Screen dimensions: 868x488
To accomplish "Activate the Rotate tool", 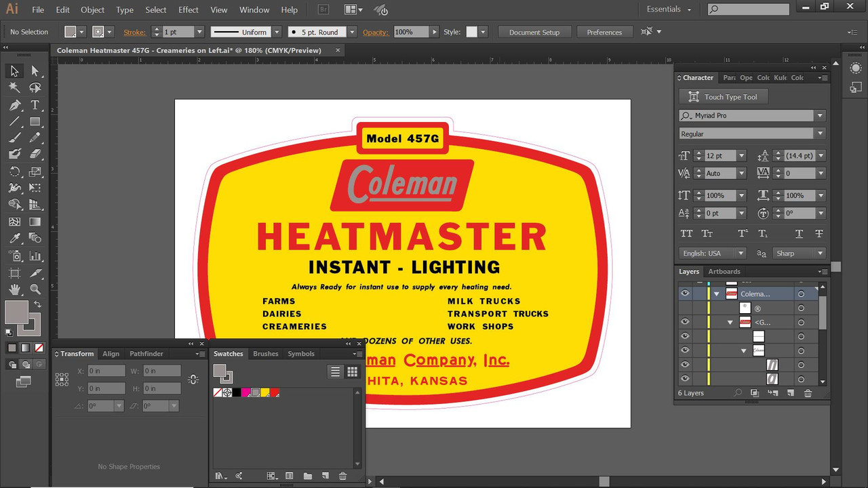I will click(14, 171).
